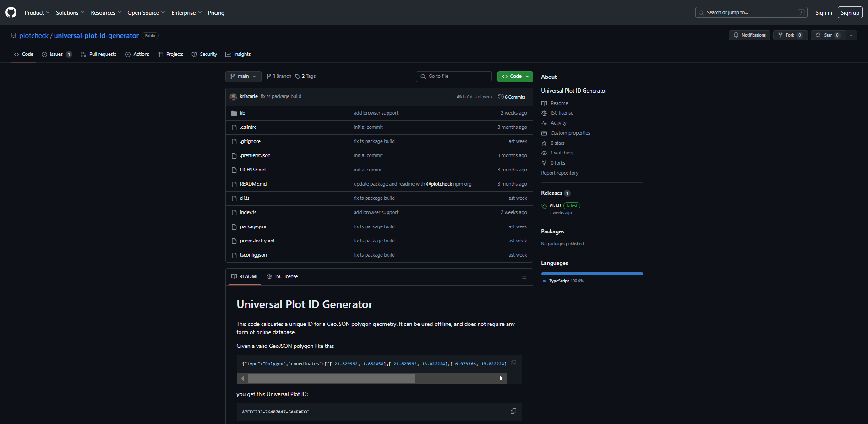Select the README tab in file viewer

(245, 276)
